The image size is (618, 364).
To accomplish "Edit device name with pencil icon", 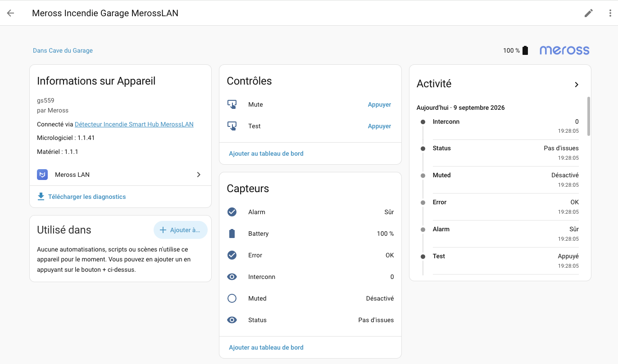I will 589,13.
